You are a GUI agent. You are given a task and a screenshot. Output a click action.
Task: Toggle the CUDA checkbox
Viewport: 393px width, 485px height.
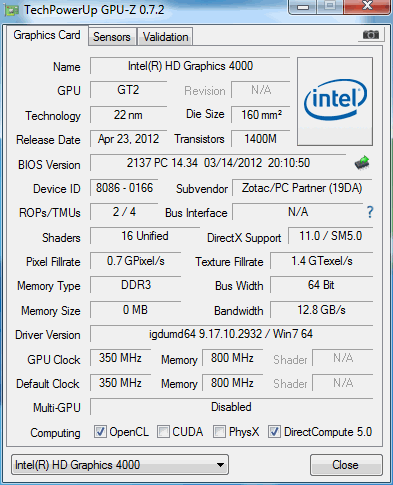point(163,432)
